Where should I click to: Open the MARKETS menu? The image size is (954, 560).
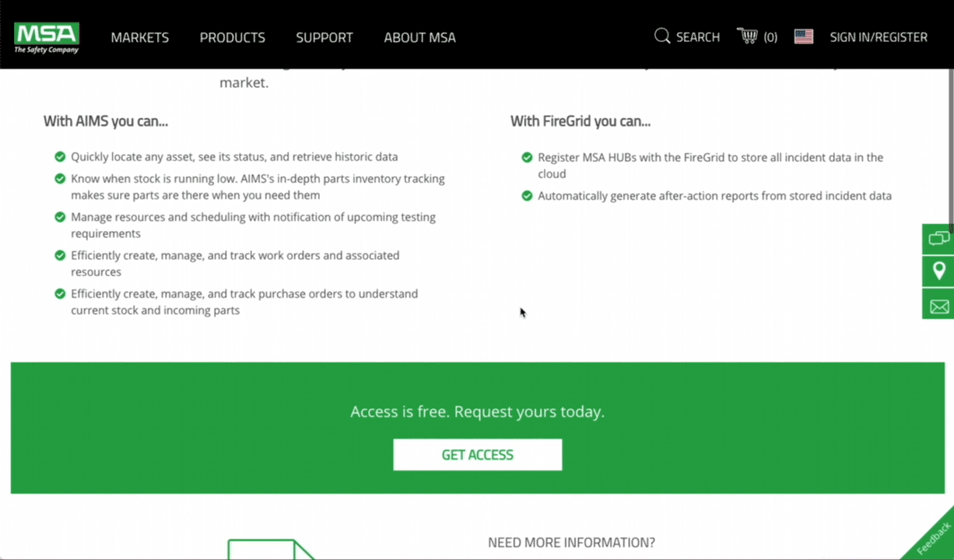[x=140, y=37]
